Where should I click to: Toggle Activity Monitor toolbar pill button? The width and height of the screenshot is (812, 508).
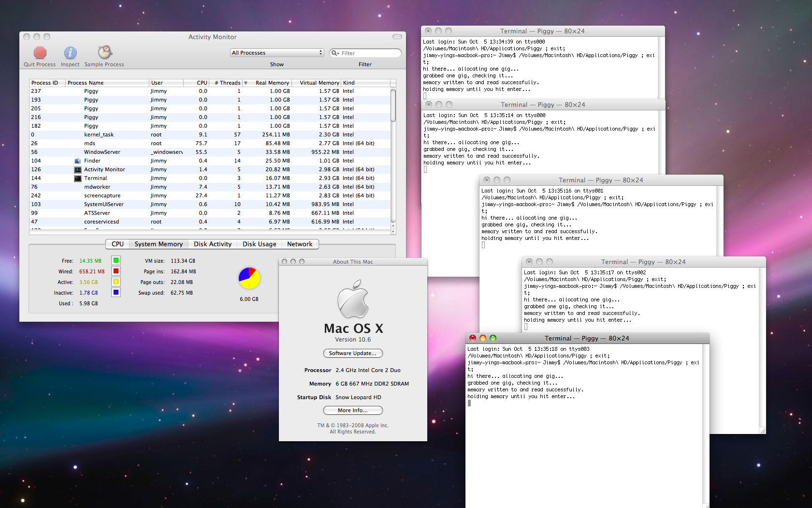click(397, 37)
